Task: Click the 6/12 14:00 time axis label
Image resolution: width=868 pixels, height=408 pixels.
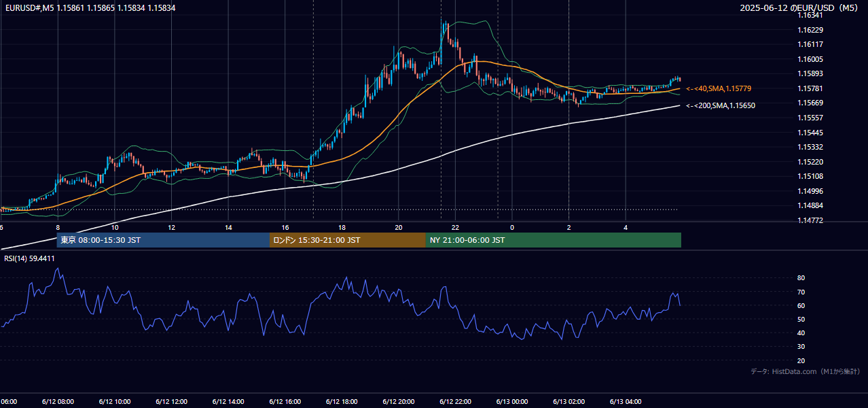Action: click(x=228, y=402)
